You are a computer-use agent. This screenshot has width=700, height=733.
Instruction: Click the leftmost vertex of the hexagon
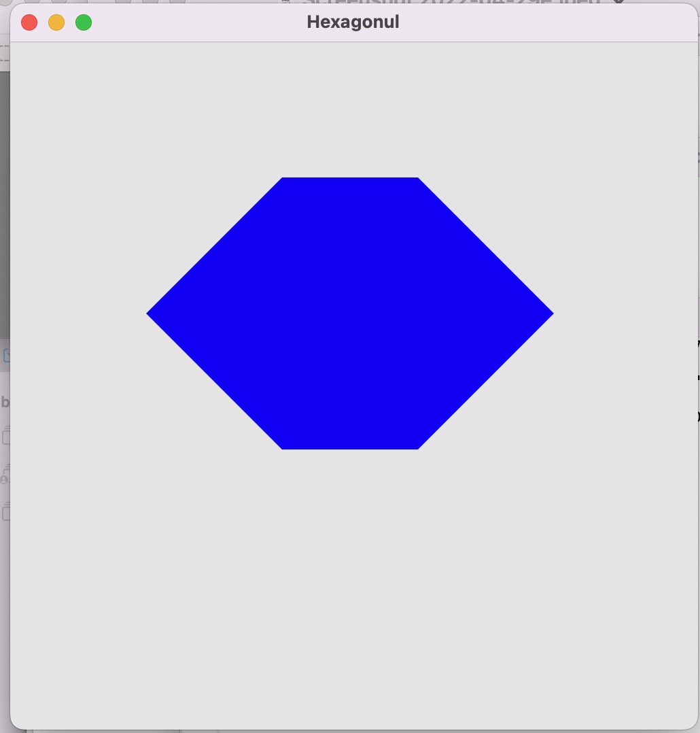pyautogui.click(x=150, y=313)
